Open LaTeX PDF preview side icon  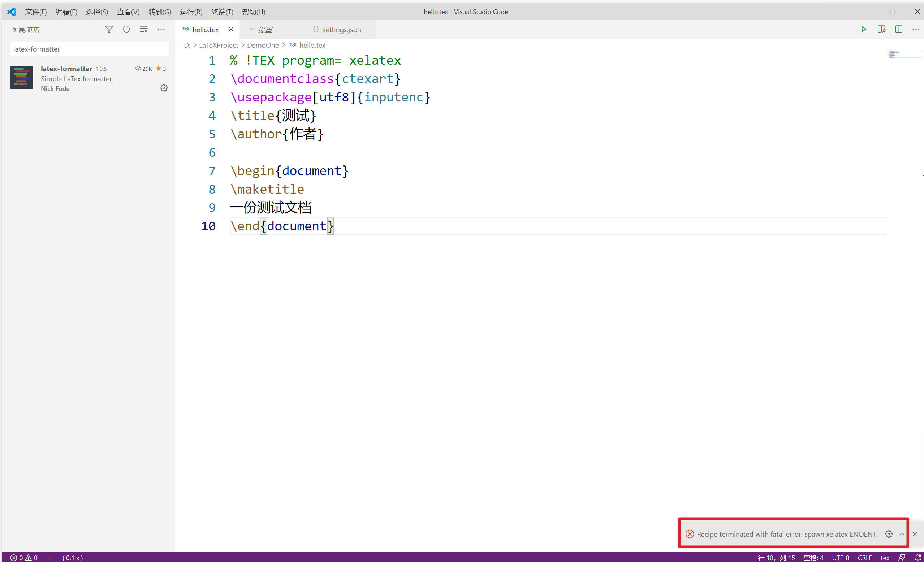881,29
